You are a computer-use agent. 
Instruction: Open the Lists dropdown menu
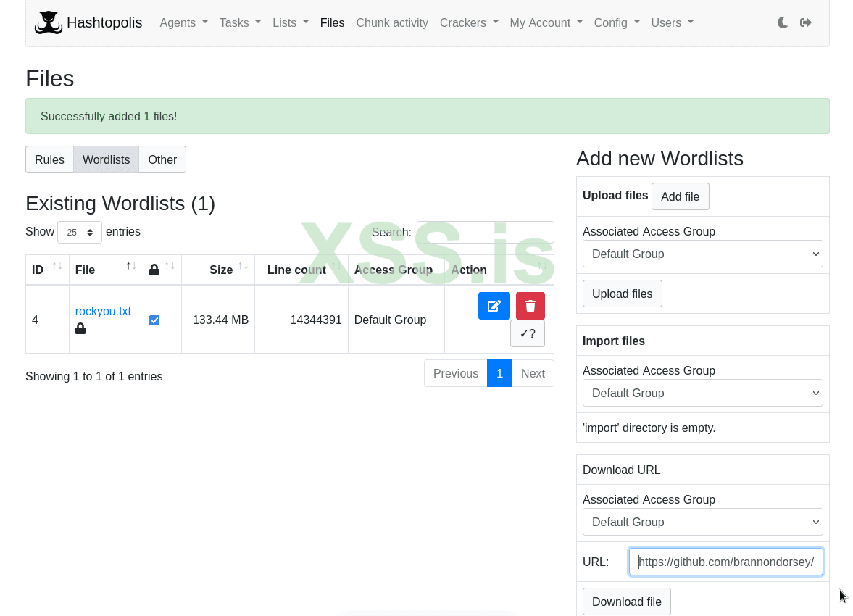click(291, 23)
